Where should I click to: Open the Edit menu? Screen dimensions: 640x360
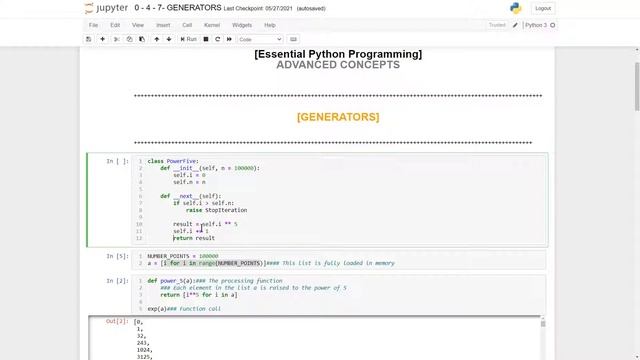[x=115, y=25]
